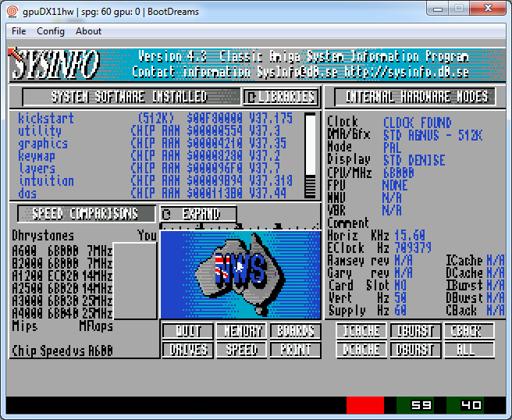Screen dimensions: 512x420
Task: Select the kickstart library row
Action: pyautogui.click(x=155, y=118)
